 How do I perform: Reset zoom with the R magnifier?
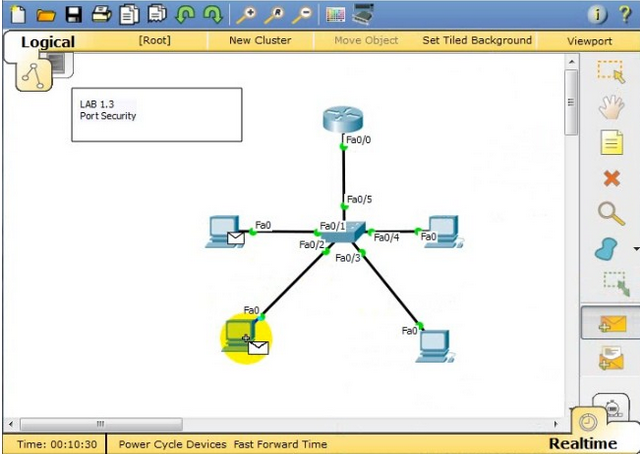pyautogui.click(x=274, y=15)
